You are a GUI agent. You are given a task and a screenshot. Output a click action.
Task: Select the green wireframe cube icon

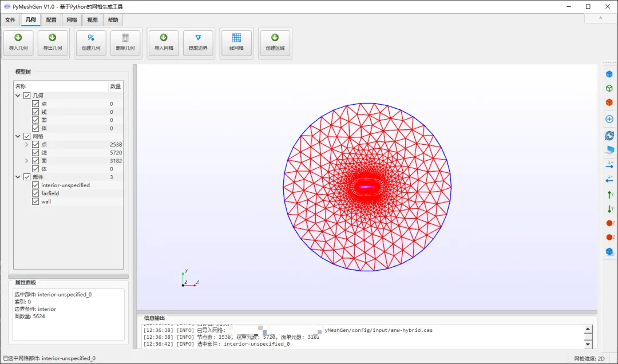pos(609,88)
